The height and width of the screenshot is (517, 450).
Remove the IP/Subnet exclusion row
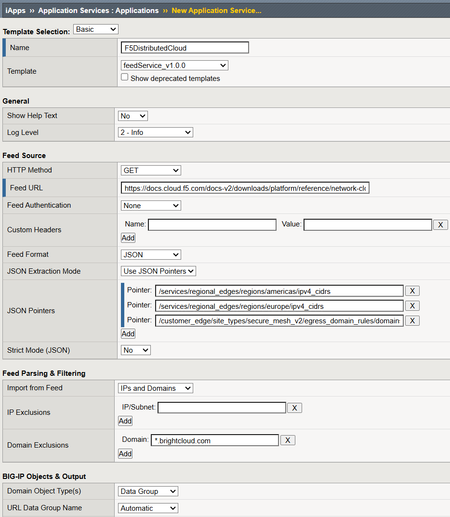click(x=294, y=408)
